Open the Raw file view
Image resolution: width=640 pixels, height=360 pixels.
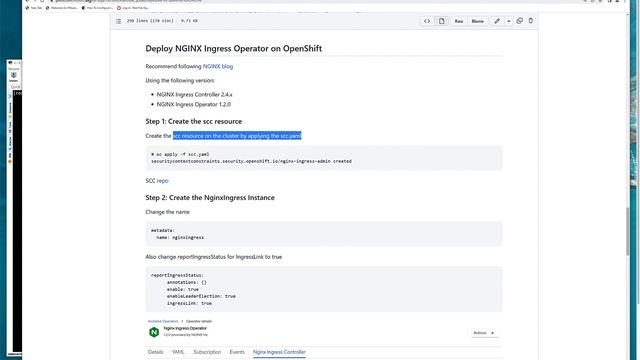pos(459,21)
